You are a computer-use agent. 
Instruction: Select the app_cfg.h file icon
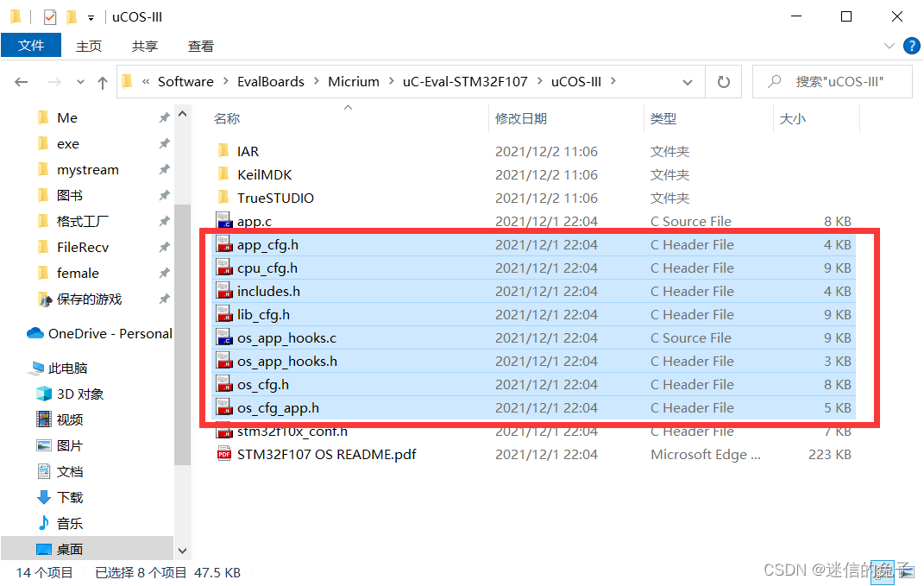[224, 244]
